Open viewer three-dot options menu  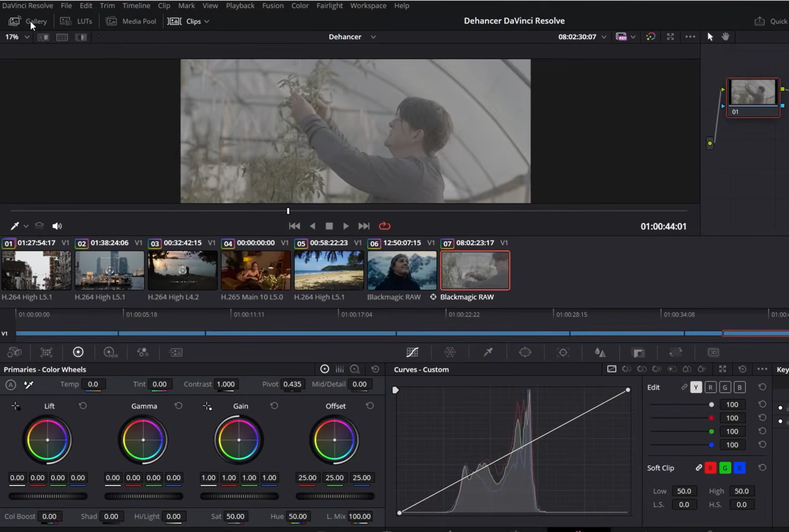[691, 37]
